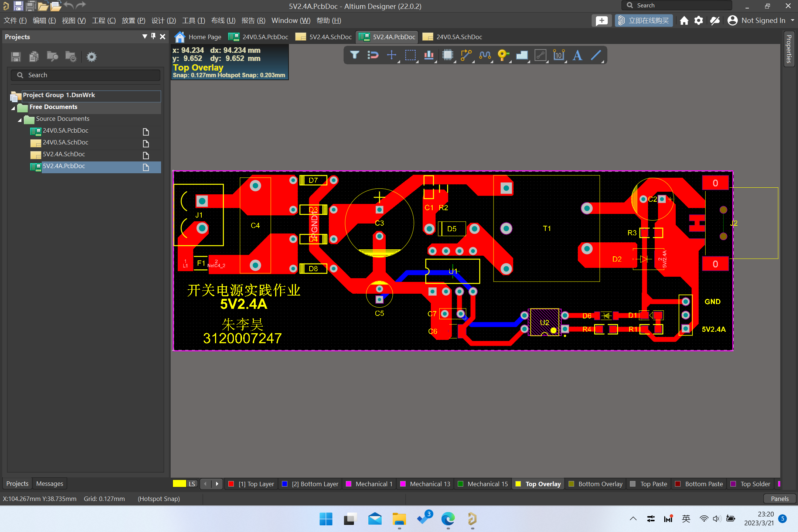Select the Place Dimension tool

(x=559, y=55)
